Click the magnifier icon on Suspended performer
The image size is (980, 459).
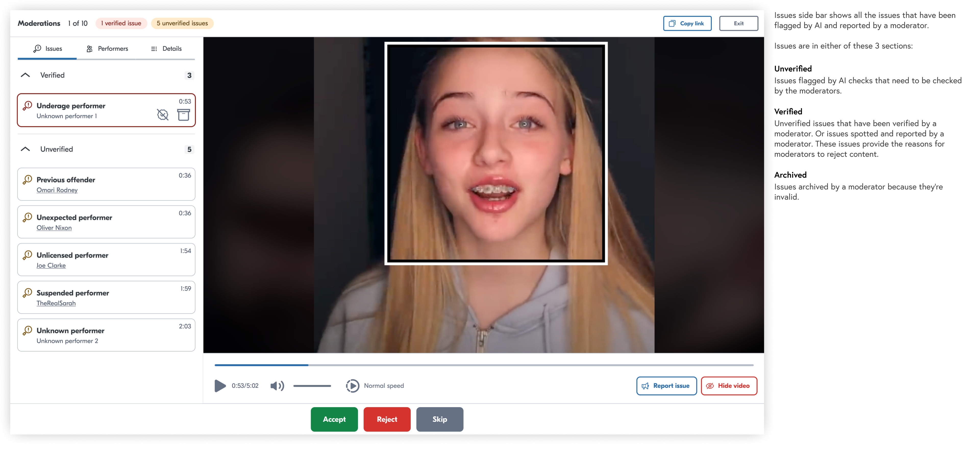point(27,293)
